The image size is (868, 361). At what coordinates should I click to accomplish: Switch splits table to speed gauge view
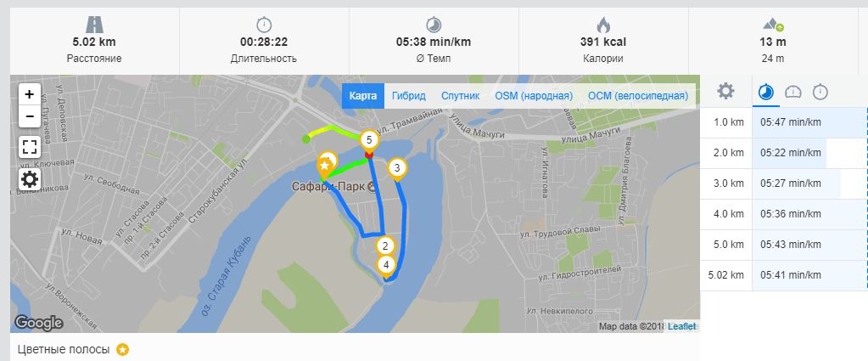pyautogui.click(x=793, y=92)
